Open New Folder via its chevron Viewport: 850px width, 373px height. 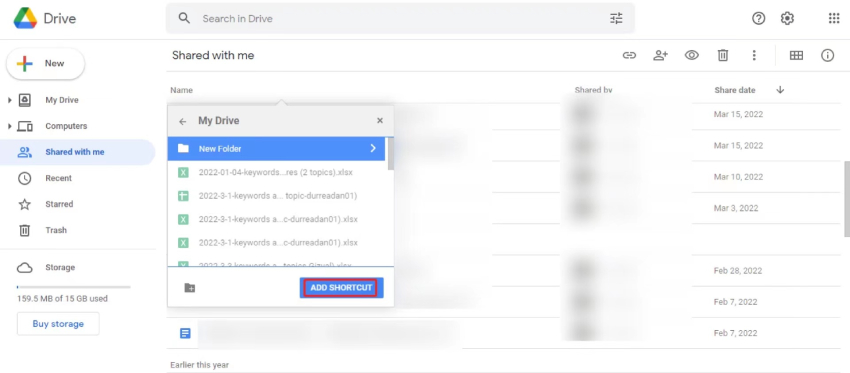373,149
